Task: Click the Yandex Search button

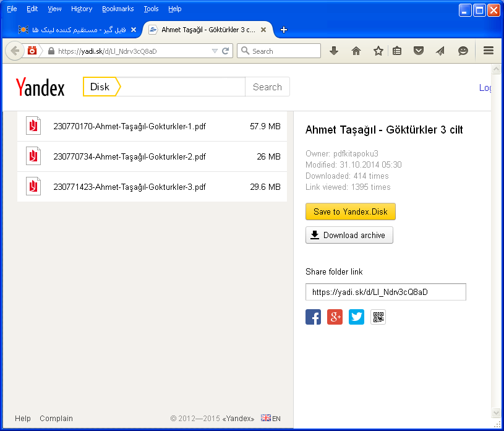Action: pyautogui.click(x=267, y=87)
